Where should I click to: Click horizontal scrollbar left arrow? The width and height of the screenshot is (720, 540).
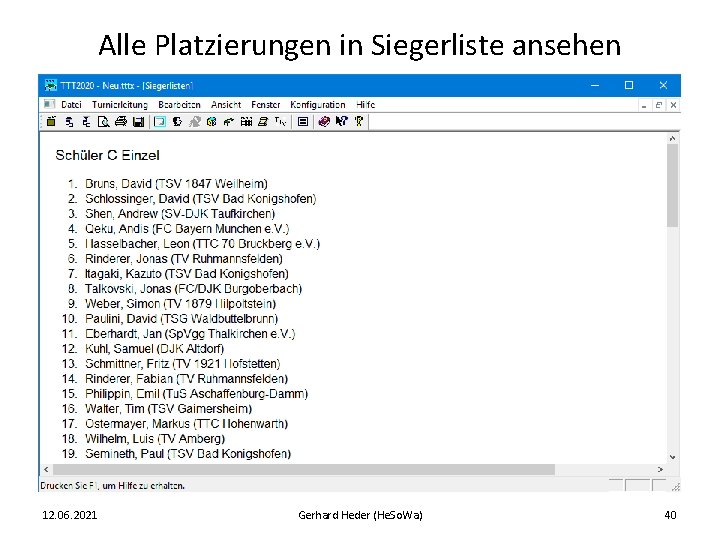tap(46, 469)
